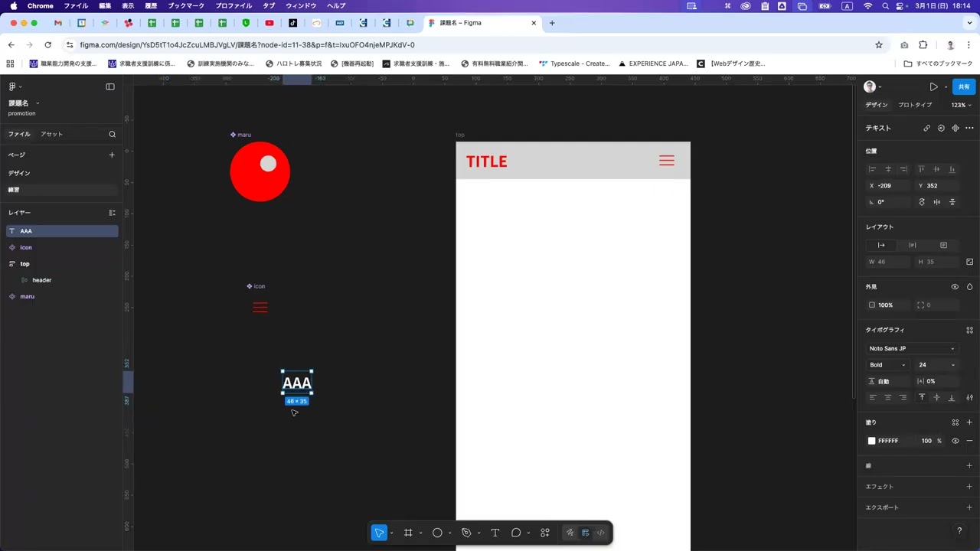Flip selection horizontally
The image size is (980, 551).
pos(936,202)
